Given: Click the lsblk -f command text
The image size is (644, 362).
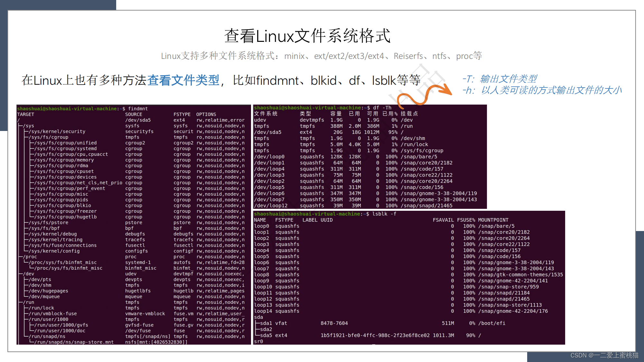Looking at the screenshot, I should pyautogui.click(x=384, y=214).
